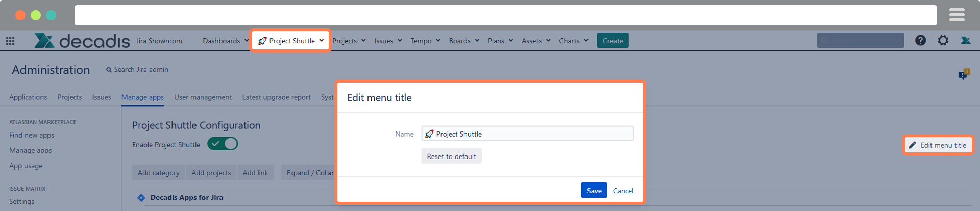The height and width of the screenshot is (211, 980).
Task: Open the administration gear icon
Action: (943, 40)
